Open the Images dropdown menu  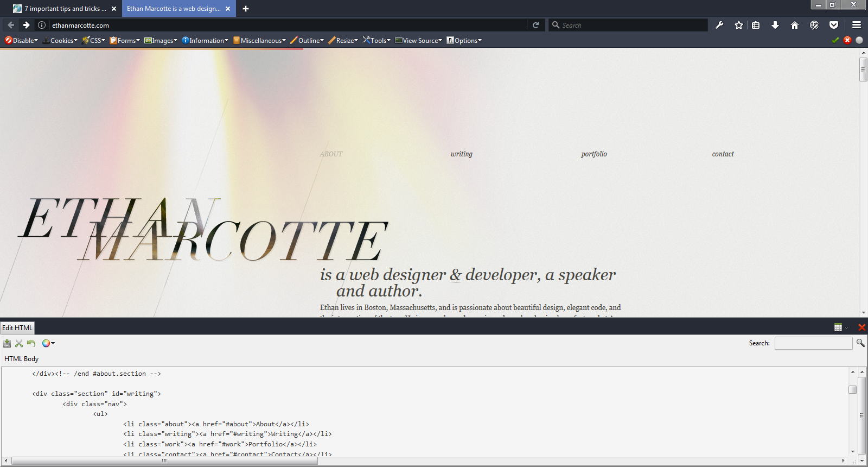coord(161,40)
